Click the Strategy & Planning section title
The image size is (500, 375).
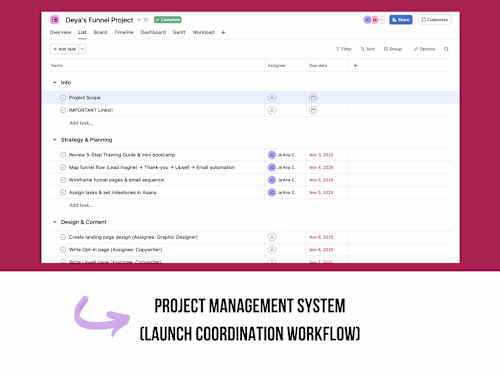click(86, 140)
